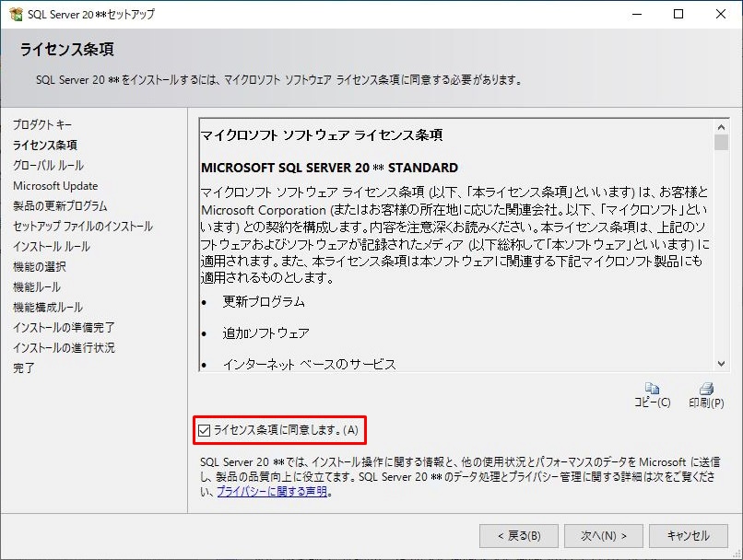The image size is (743, 560).
Task: Select the セットアップ ファイルのインストール step
Action: click(x=83, y=227)
